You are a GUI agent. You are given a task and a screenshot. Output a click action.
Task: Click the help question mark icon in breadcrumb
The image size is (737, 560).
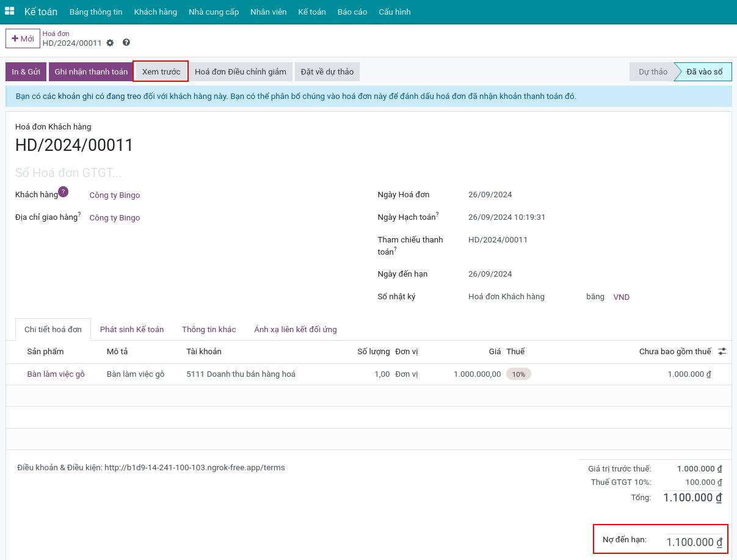click(126, 43)
